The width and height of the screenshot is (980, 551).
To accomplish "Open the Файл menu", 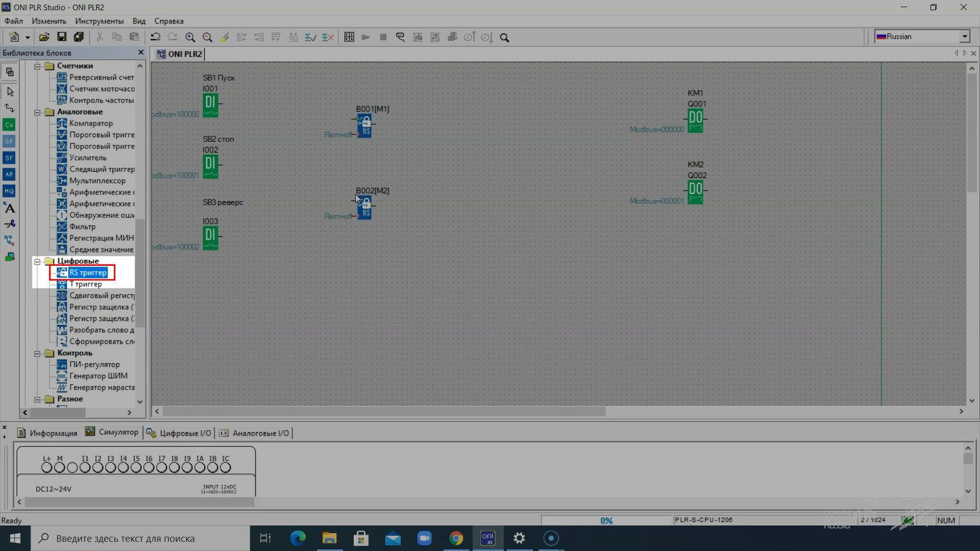I will [13, 21].
